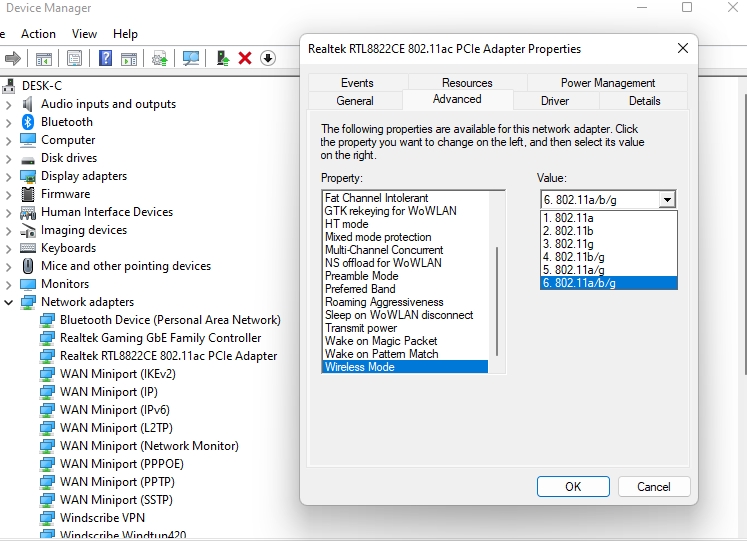Select the Fat Channel Intolerant property
The width and height of the screenshot is (747, 541).
(406, 198)
